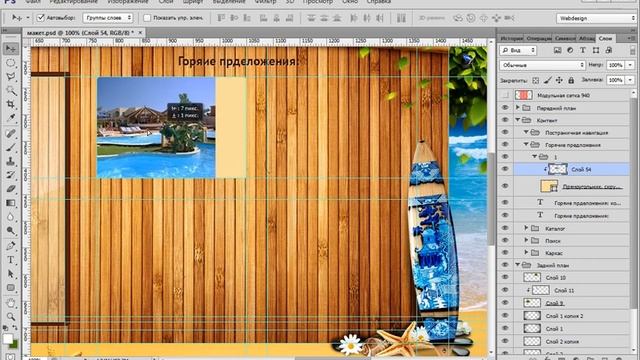This screenshot has height=360, width=640.
Task: Hide the Слой 10 layer
Action: 505,278
